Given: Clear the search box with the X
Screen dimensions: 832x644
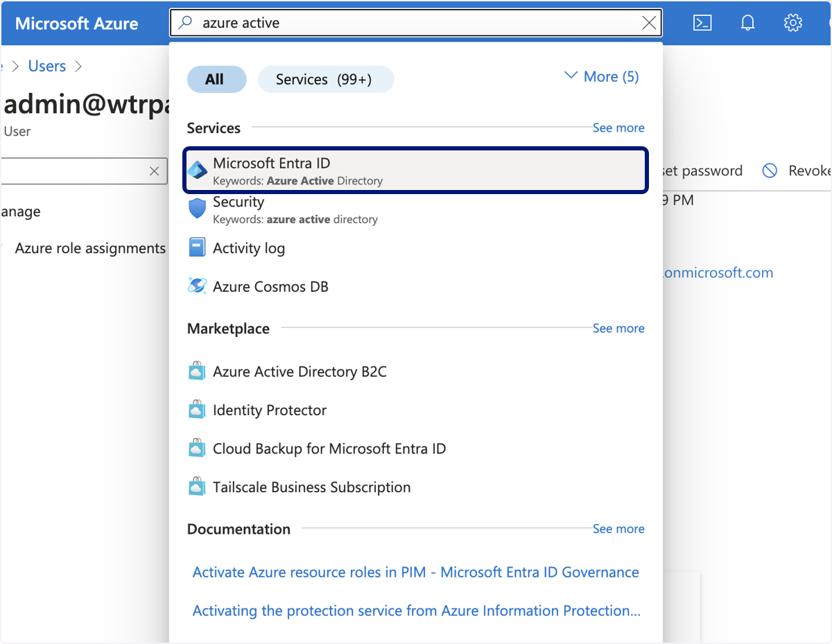Looking at the screenshot, I should [x=649, y=23].
